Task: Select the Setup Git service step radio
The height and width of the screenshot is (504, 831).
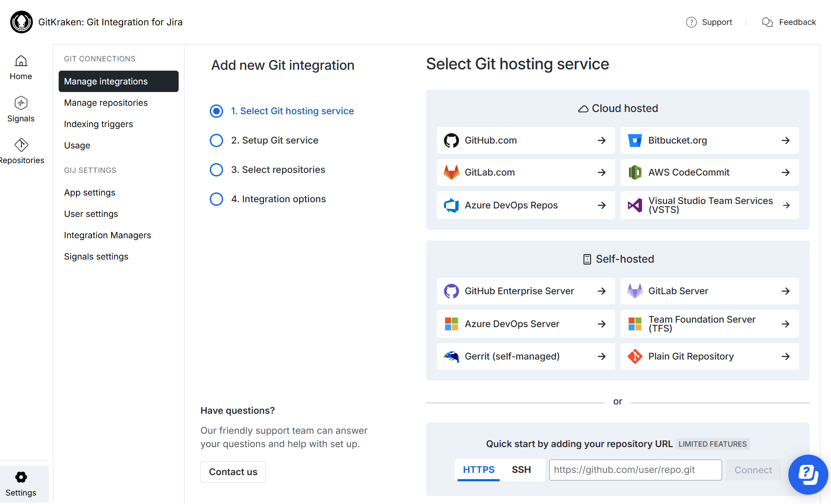Action: [x=216, y=140]
